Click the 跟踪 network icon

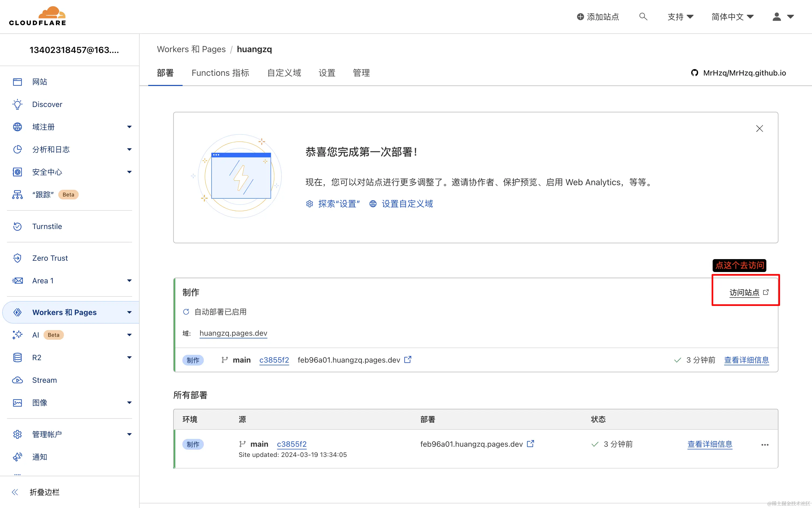pyautogui.click(x=17, y=195)
